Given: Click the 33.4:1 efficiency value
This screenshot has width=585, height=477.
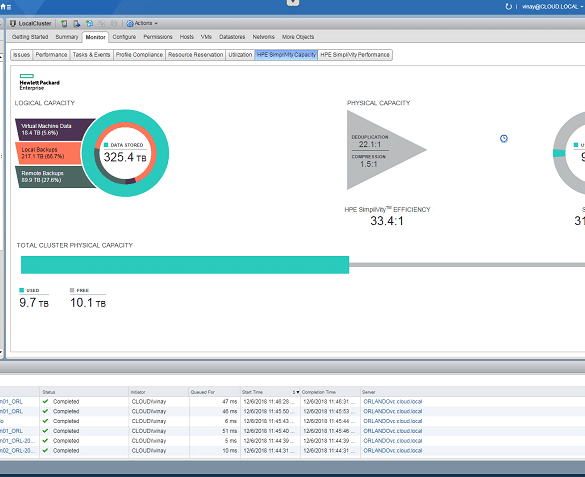Looking at the screenshot, I should [387, 221].
